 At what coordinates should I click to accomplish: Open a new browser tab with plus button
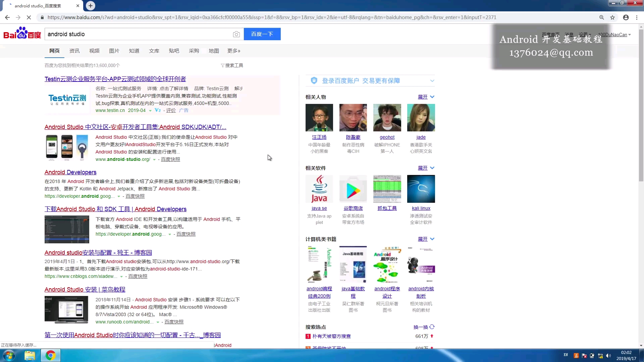(x=91, y=6)
